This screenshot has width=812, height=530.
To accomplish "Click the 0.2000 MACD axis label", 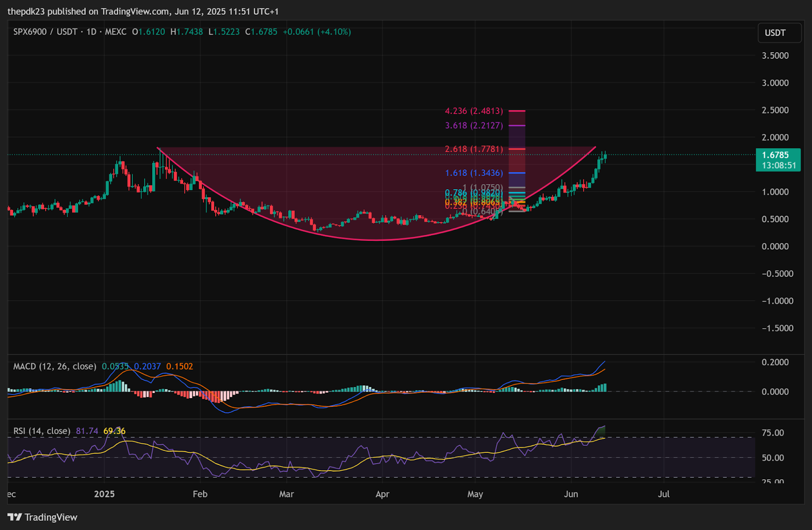I will (775, 362).
